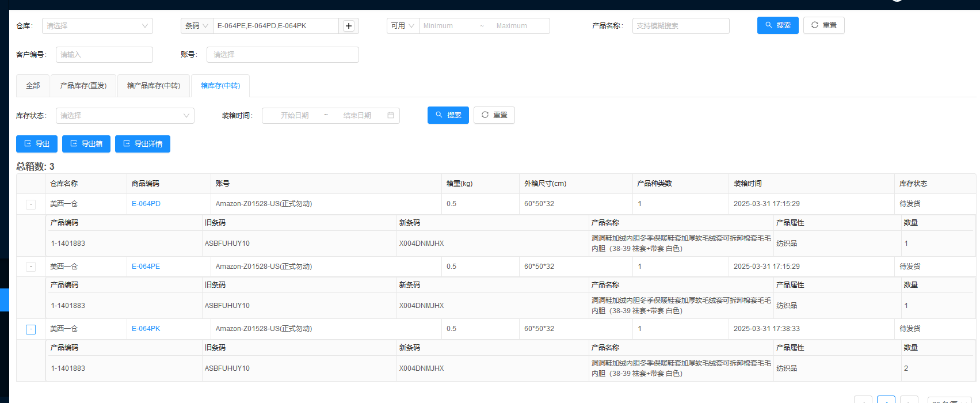
Task: Switch to the 全部 tab
Action: coord(33,86)
